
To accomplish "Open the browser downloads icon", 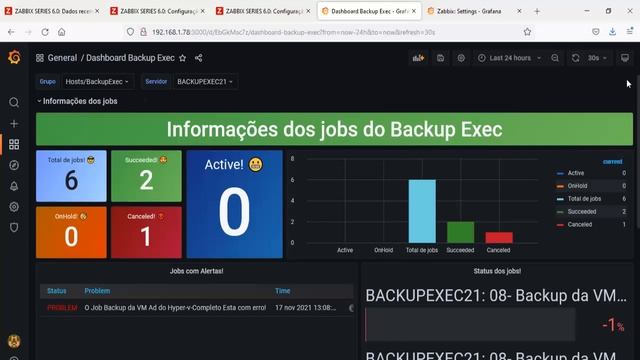I will click(x=612, y=32).
